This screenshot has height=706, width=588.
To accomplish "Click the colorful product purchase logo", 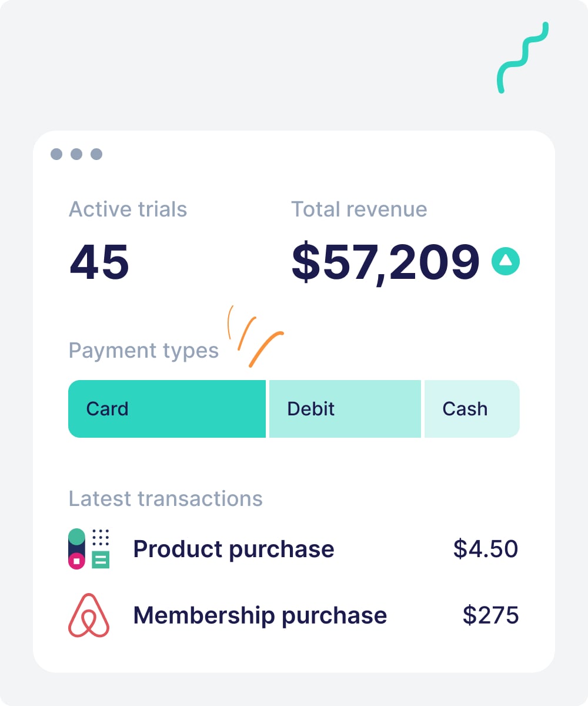I will [89, 549].
